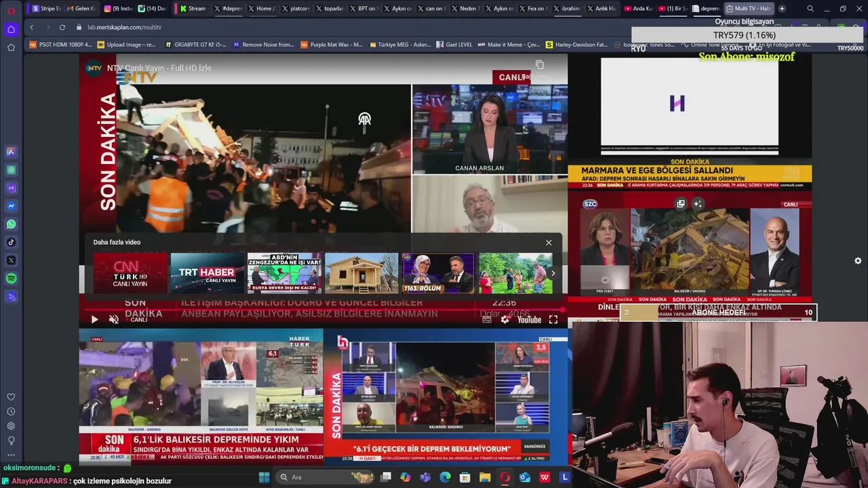Open 'Harley-Davidson Fat' bookmark

[576, 45]
